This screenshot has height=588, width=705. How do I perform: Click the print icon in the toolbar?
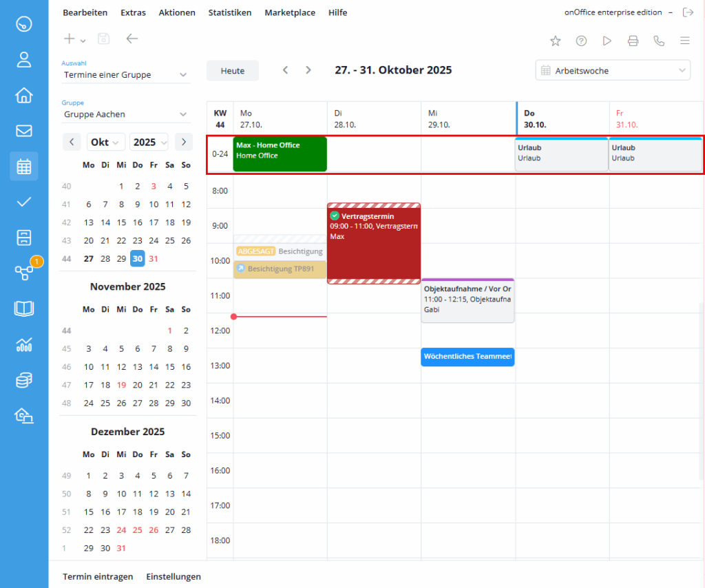(633, 41)
